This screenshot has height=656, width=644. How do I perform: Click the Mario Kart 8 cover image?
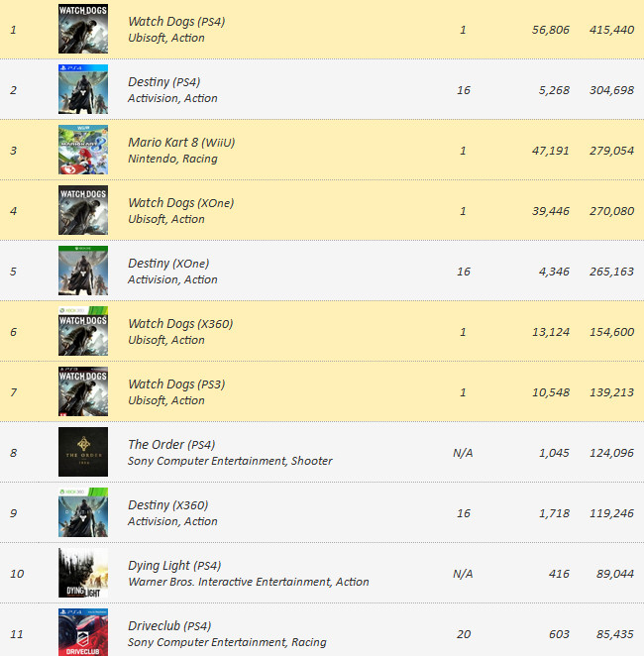[83, 151]
